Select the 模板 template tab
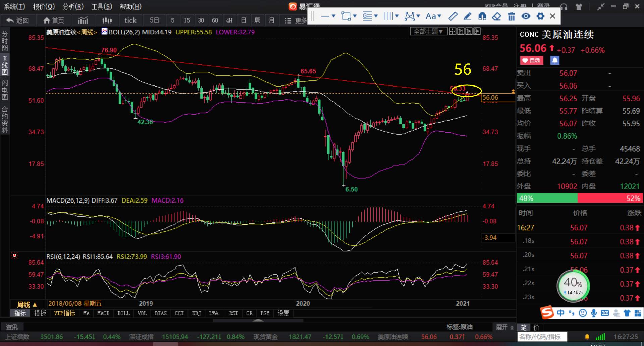The height and width of the screenshot is (346, 644). tap(40, 313)
